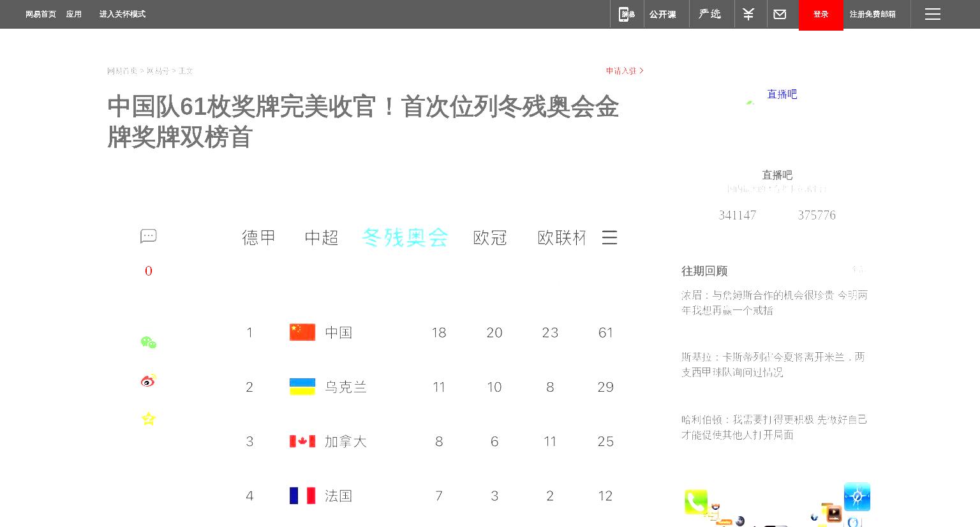Click 加拿大 in medal table
This screenshot has width=980, height=527.
[x=346, y=442]
